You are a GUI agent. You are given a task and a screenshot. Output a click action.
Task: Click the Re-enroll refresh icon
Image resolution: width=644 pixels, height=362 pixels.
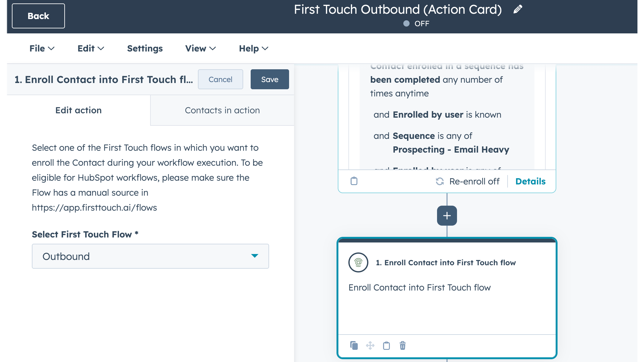click(x=440, y=181)
